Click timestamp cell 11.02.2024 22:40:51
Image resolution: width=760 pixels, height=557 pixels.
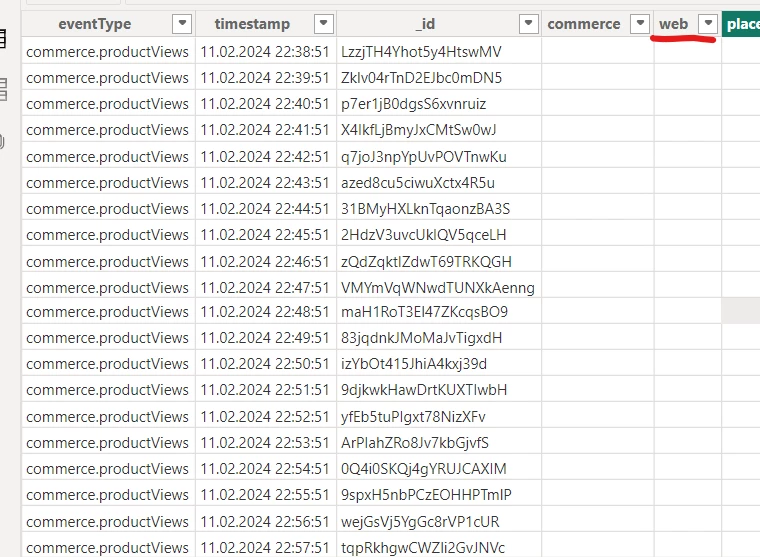coord(266,104)
